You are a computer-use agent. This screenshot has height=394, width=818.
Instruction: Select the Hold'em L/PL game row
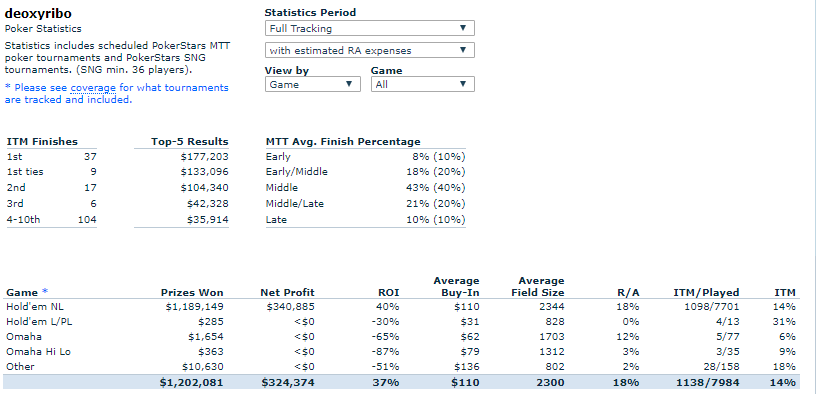coord(401,322)
